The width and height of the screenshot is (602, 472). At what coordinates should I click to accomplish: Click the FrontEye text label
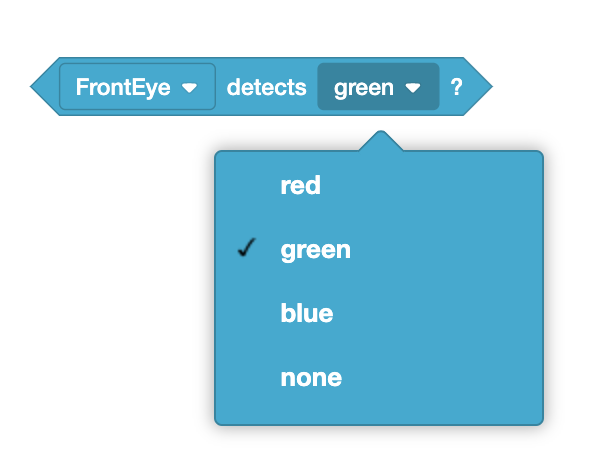[x=123, y=87]
